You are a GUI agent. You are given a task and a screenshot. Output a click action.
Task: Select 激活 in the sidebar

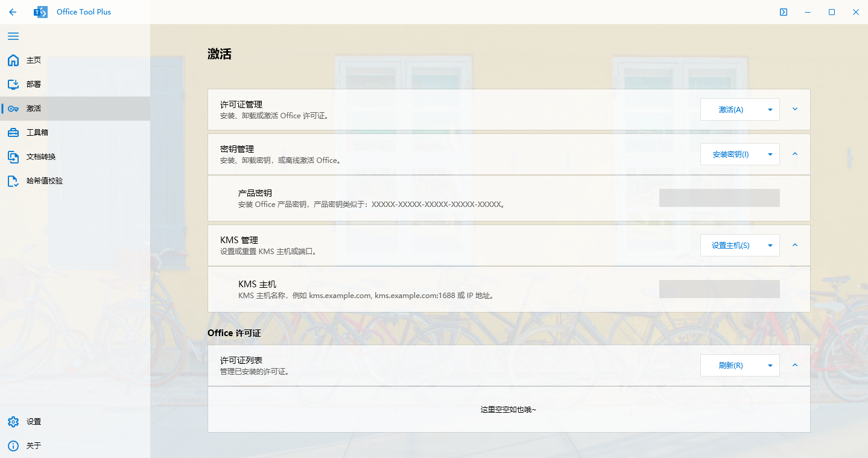click(x=75, y=109)
